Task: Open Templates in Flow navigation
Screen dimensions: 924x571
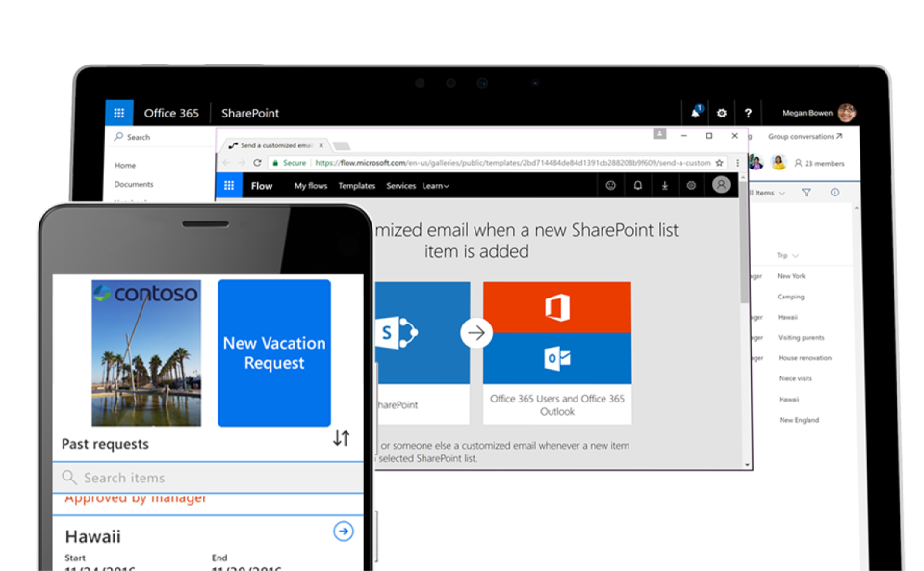Action: click(356, 186)
